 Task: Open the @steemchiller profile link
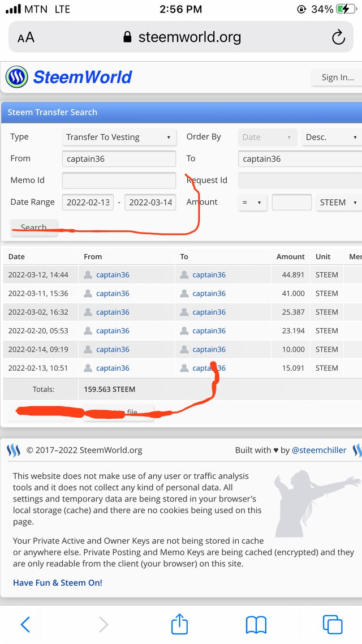[x=319, y=450]
